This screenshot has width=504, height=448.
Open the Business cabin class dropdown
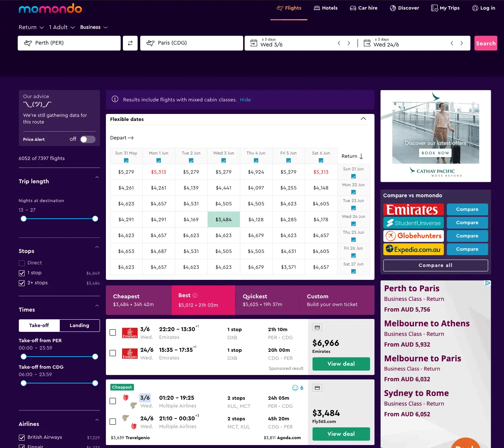coord(94,27)
